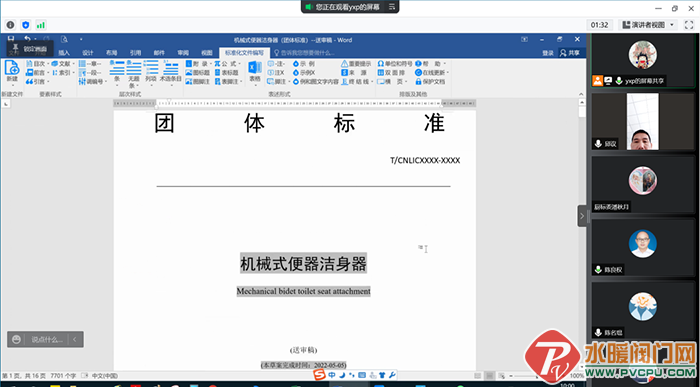Open the 引用 References tab
The image size is (700, 387).
coord(135,53)
